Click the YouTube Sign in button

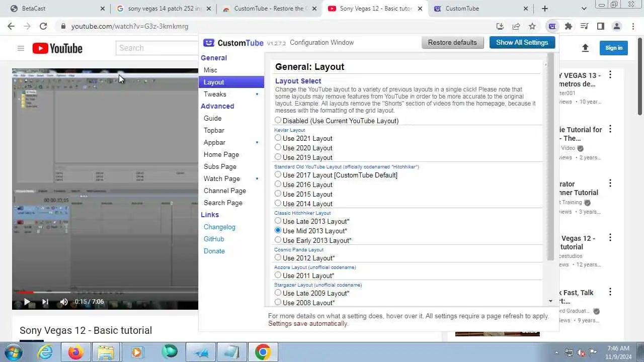pos(613,48)
